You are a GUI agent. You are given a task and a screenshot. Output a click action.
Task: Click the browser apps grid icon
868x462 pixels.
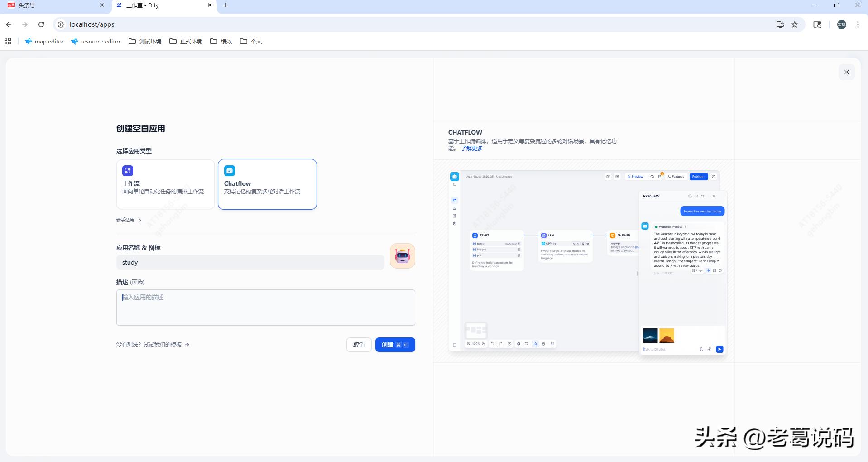coord(8,41)
